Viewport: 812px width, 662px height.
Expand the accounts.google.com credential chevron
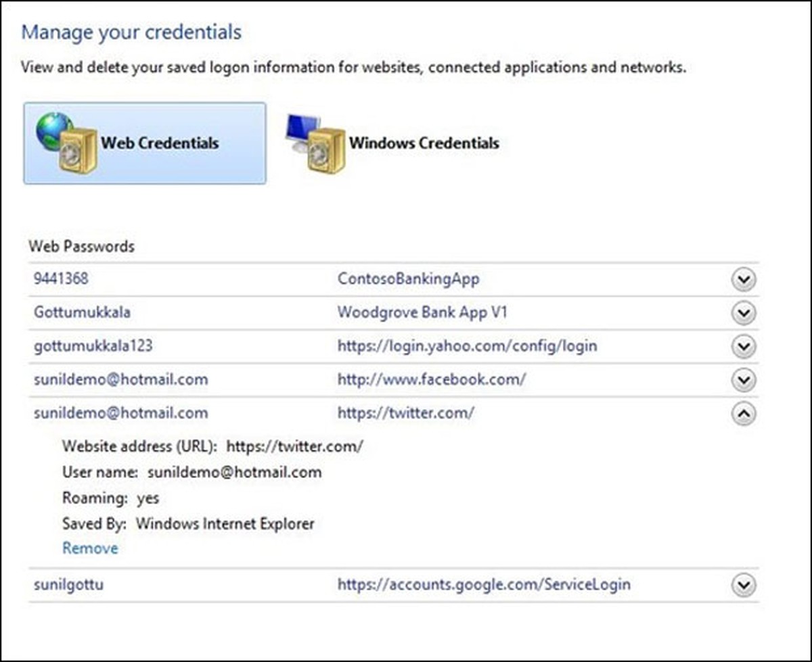click(x=744, y=585)
